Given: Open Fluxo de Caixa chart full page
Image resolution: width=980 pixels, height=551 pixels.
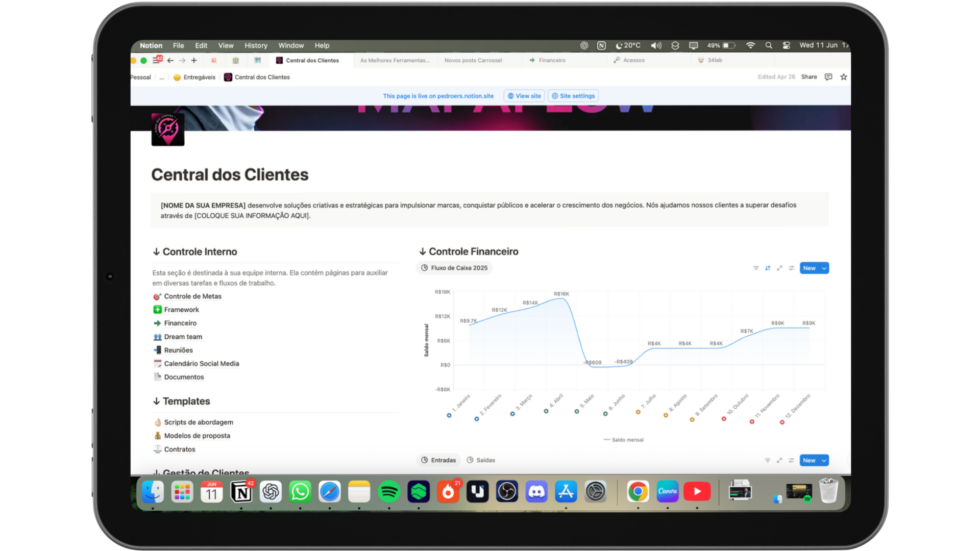Looking at the screenshot, I should click(x=779, y=268).
